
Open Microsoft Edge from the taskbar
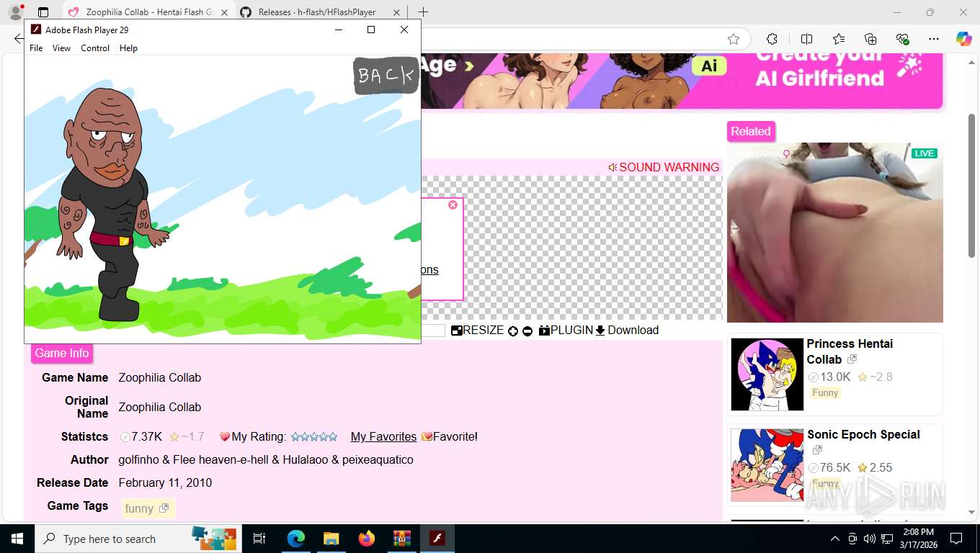click(296, 539)
